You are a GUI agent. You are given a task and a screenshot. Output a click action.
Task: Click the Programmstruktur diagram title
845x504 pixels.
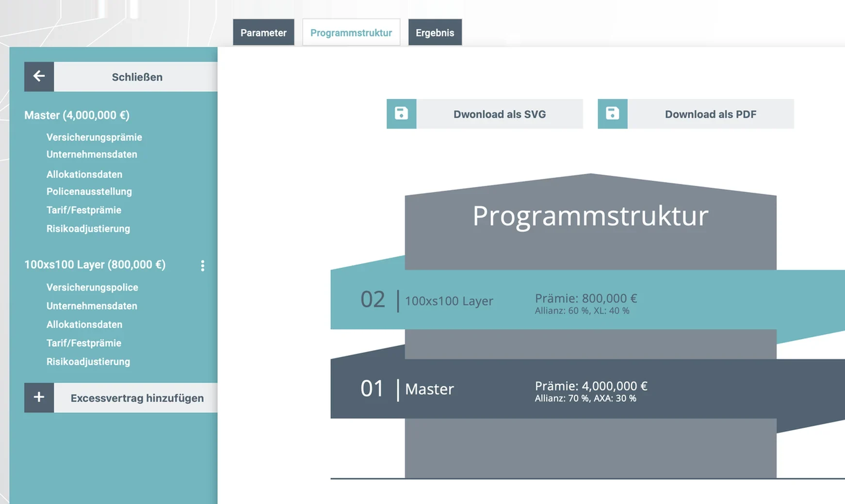pos(590,216)
